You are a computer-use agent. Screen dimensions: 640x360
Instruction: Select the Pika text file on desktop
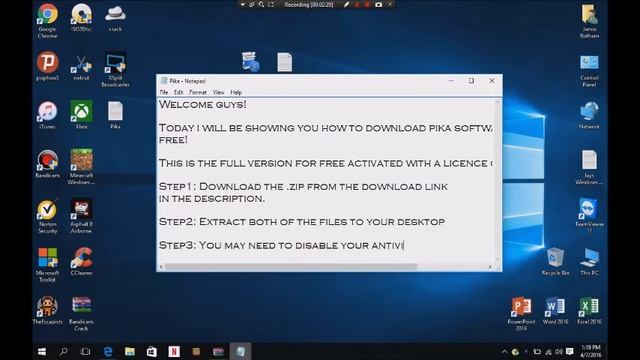click(x=116, y=115)
